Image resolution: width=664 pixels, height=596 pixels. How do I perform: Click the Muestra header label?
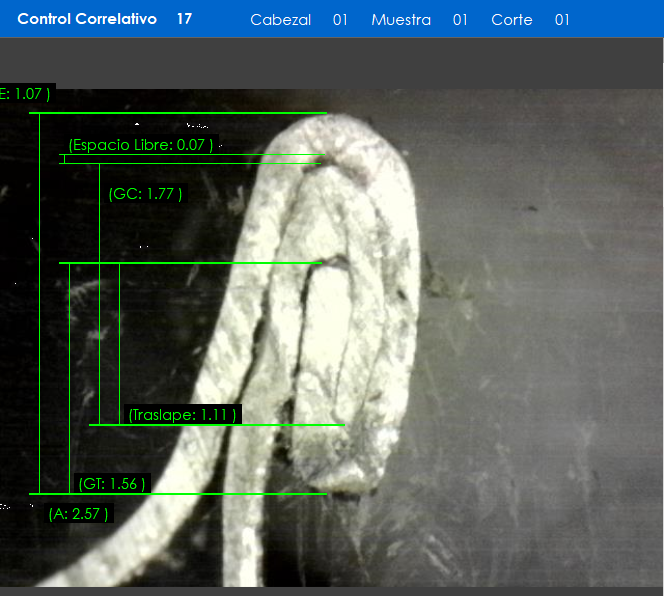click(x=400, y=20)
